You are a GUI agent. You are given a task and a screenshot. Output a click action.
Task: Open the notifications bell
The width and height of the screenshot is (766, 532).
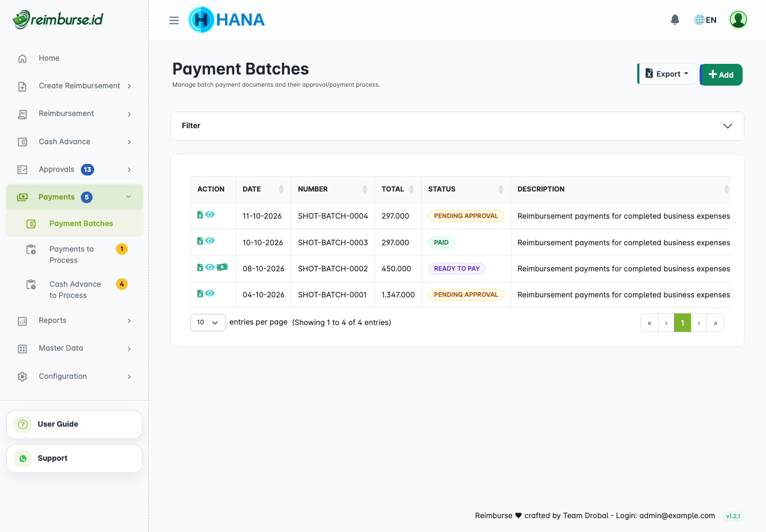tap(675, 20)
